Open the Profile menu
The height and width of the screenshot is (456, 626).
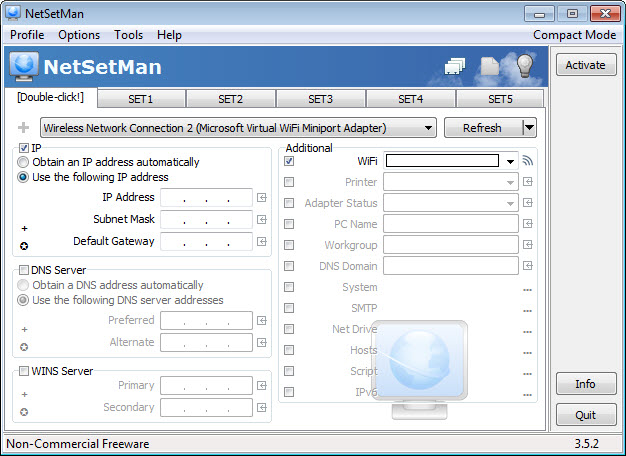pos(27,35)
